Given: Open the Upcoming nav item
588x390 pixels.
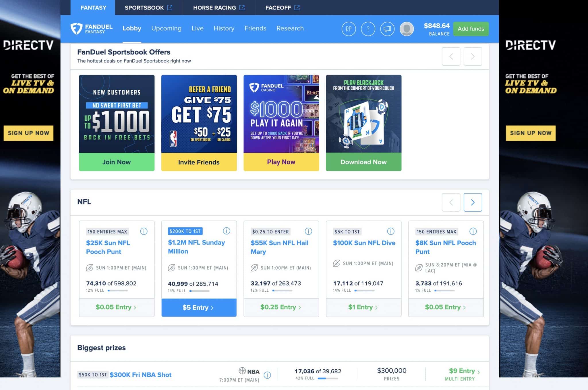Looking at the screenshot, I should coord(166,28).
